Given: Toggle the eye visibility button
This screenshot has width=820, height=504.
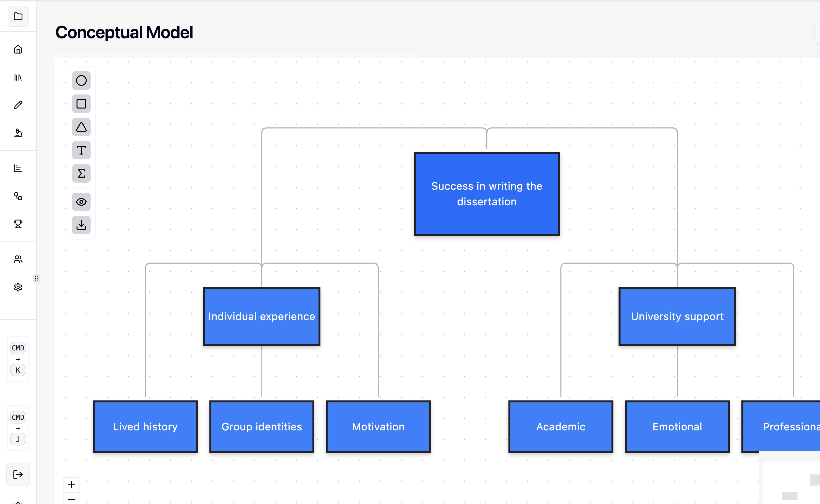Looking at the screenshot, I should point(81,202).
